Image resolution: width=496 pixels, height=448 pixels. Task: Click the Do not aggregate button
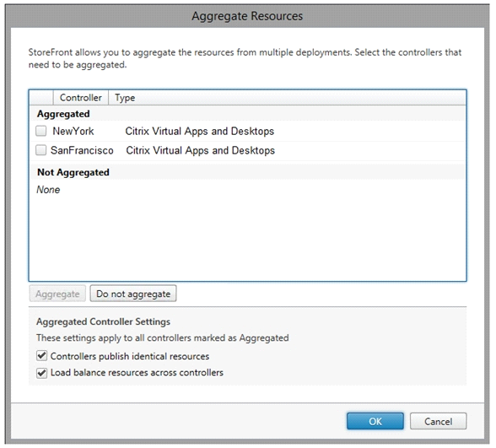coord(133,294)
